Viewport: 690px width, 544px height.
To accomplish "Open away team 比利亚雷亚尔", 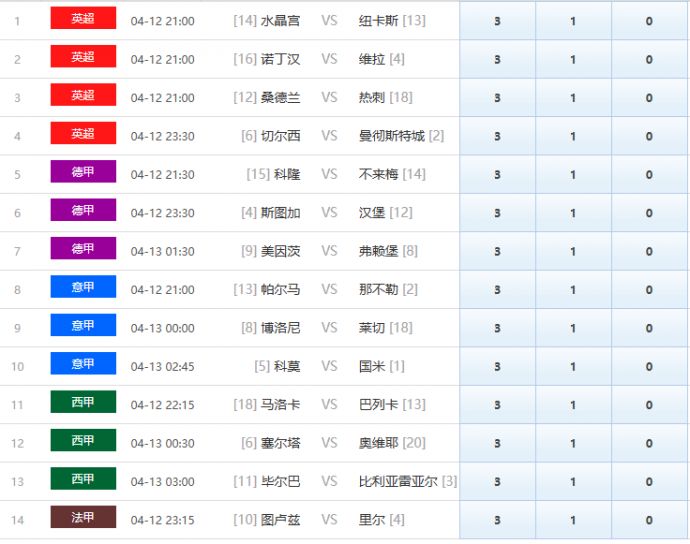I will 398,482.
